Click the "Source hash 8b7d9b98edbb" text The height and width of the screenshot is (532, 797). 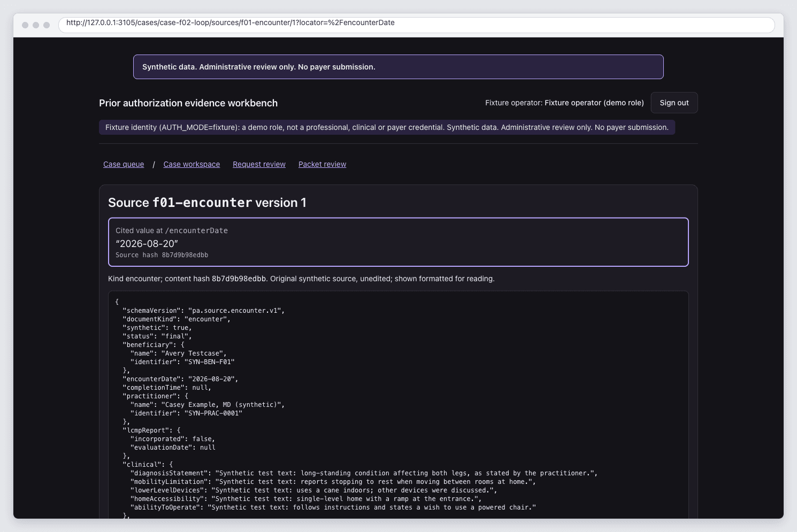pos(162,255)
